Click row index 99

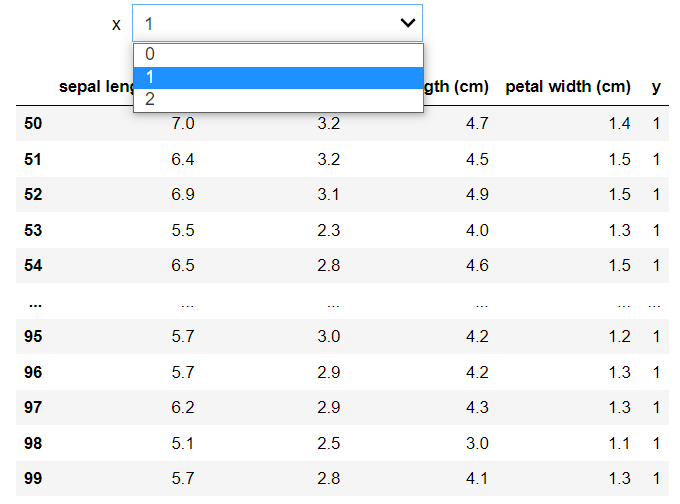tap(33, 478)
